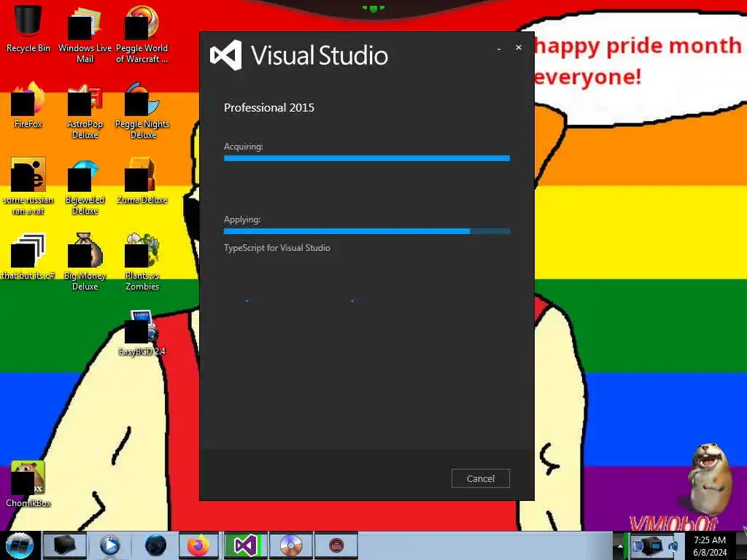Open the black box taskbar icon next to Start
747x560 pixels.
pos(64,545)
